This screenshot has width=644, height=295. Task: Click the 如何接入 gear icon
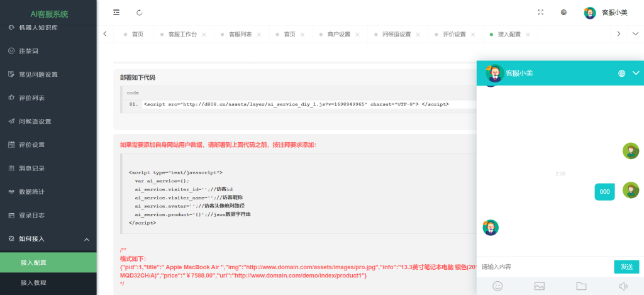[x=11, y=239]
